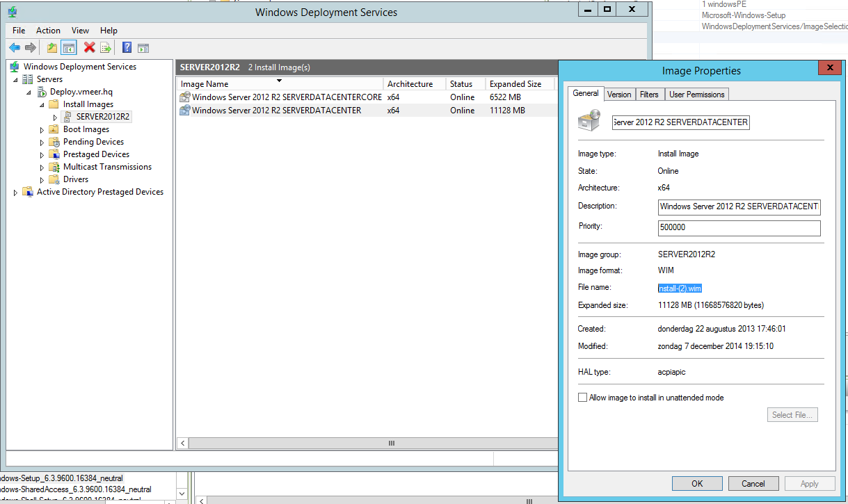The width and height of the screenshot is (848, 504).
Task: Open the File menu
Action: pyautogui.click(x=19, y=31)
